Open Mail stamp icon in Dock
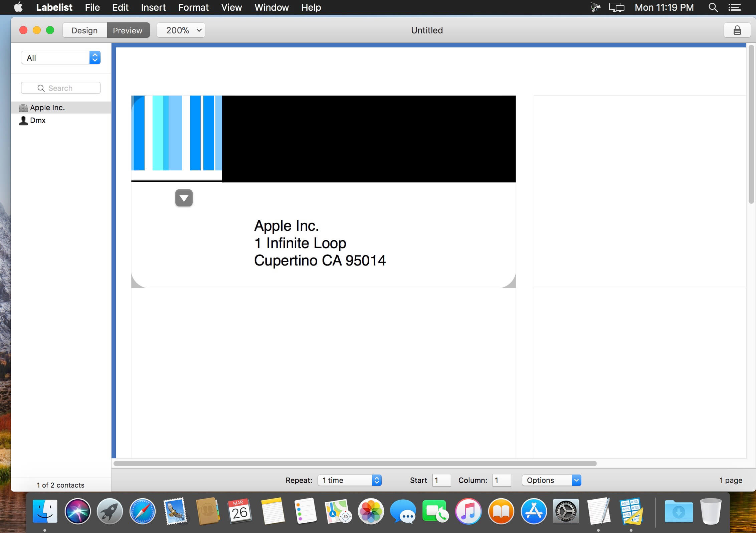 tap(175, 511)
